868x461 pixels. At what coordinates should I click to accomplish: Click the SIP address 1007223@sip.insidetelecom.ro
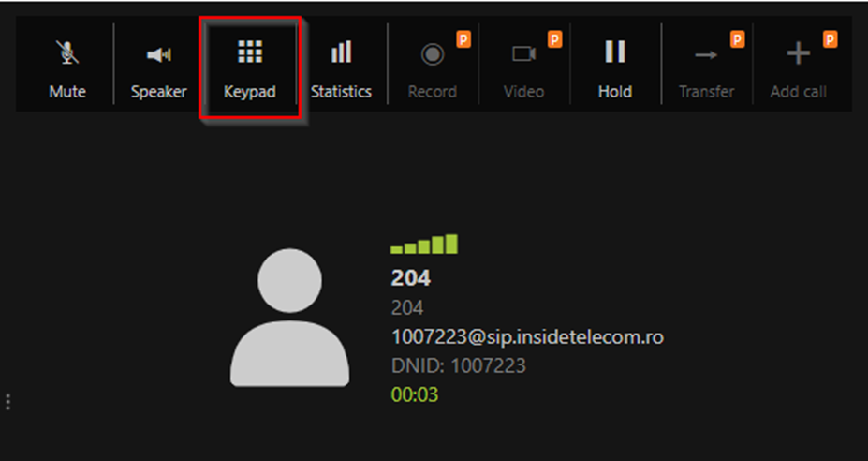[x=527, y=337]
